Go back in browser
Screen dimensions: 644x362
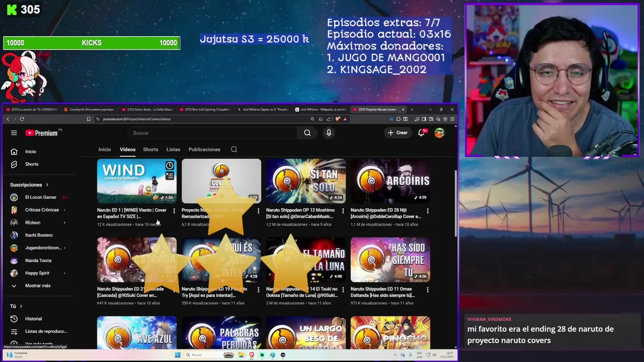[x=8, y=119]
